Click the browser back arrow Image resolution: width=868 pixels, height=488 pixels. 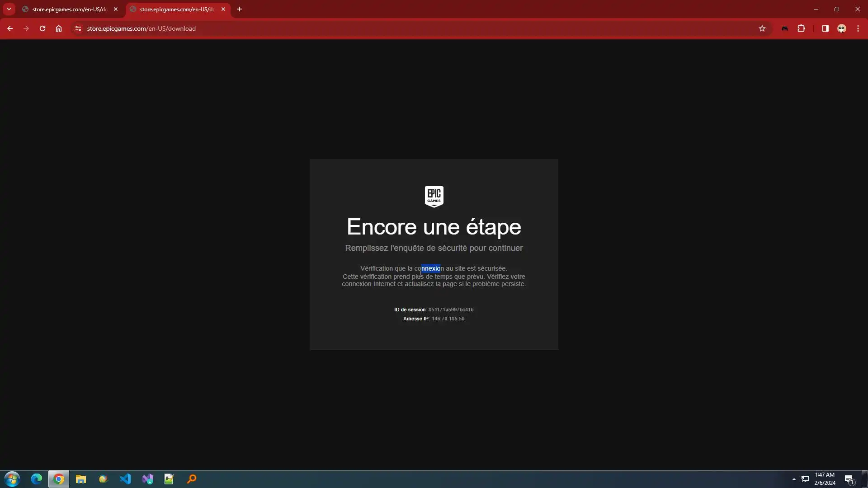[x=10, y=28]
